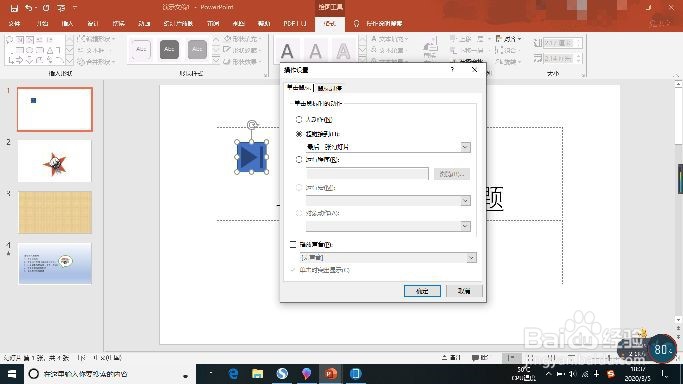
Task: Click the Redo icon in quick access toolbar
Action: [x=46, y=8]
